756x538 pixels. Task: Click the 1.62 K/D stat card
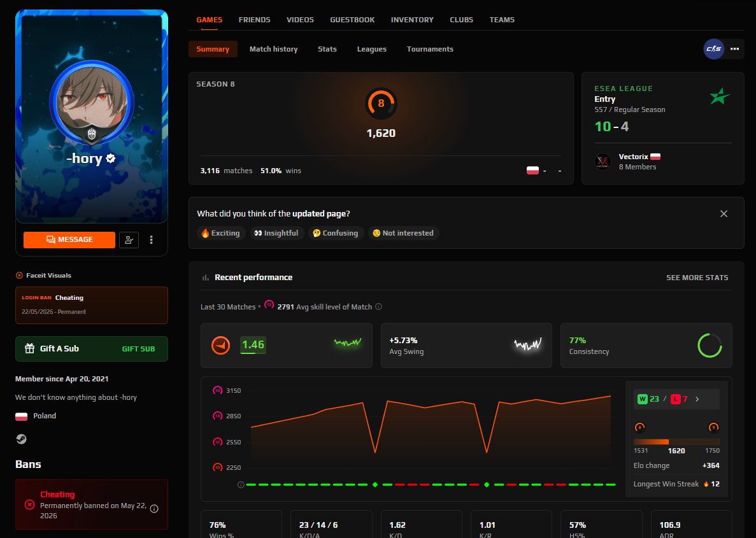point(422,525)
